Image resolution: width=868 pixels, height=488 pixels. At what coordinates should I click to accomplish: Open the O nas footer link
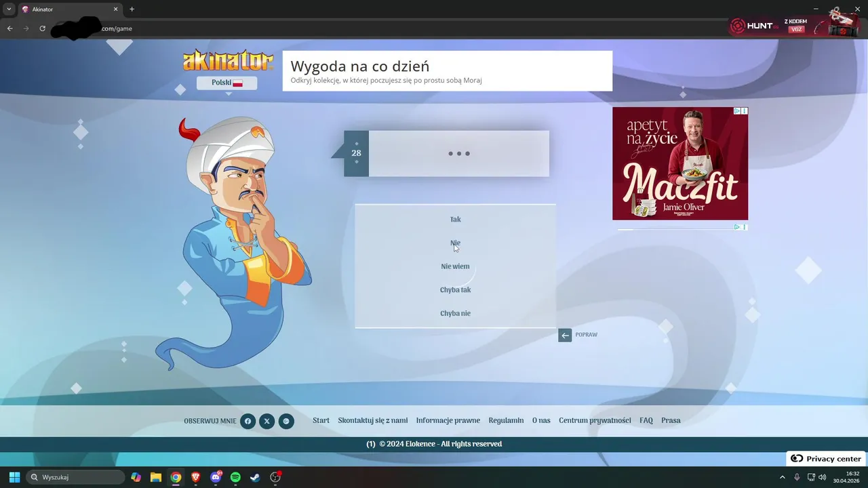click(541, 420)
